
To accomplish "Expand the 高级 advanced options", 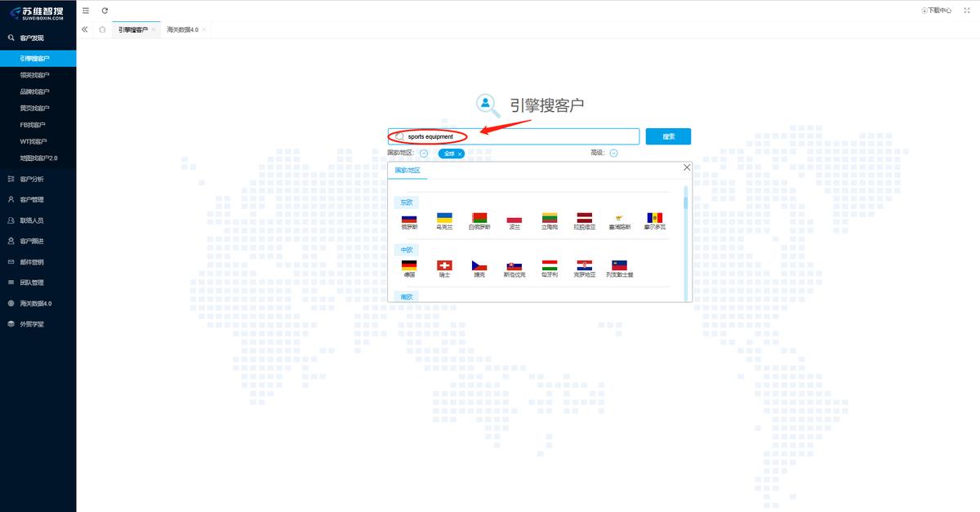I will 612,153.
